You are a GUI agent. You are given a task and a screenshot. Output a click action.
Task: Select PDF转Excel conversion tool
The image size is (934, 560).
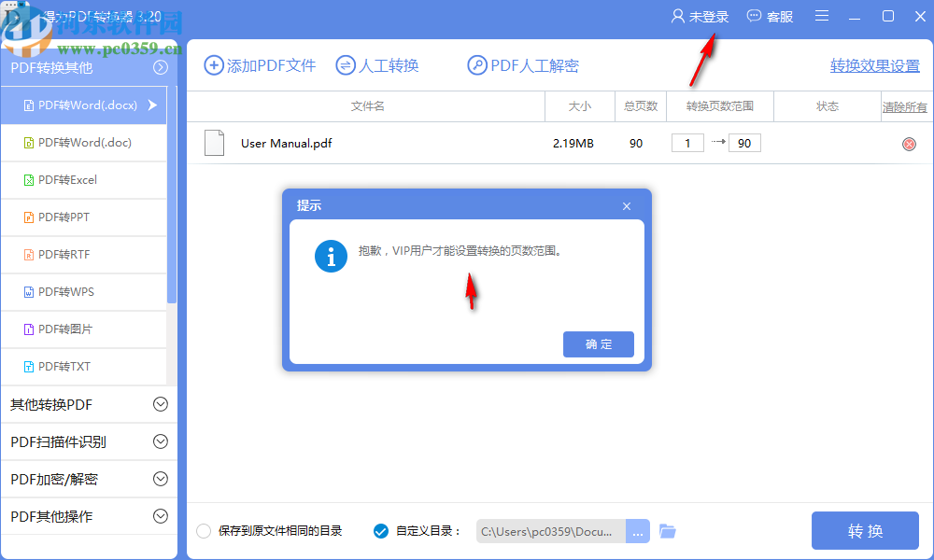pos(56,179)
